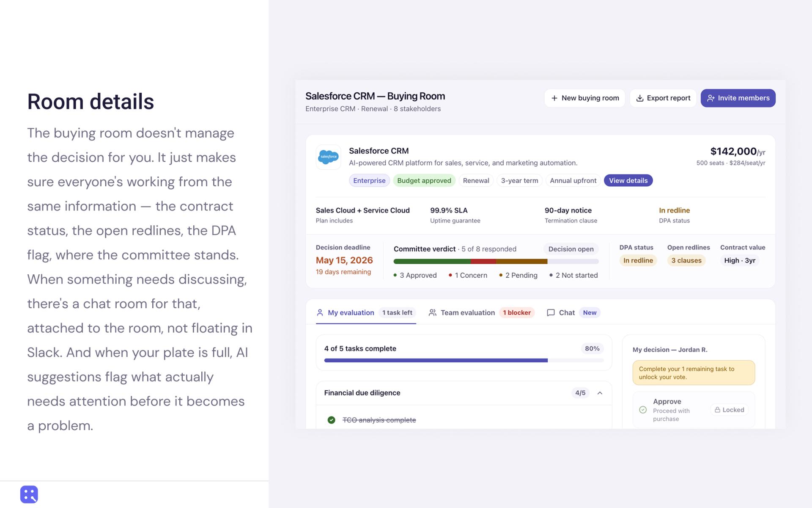
Task: Click the plus icon in New buying room
Action: (554, 98)
